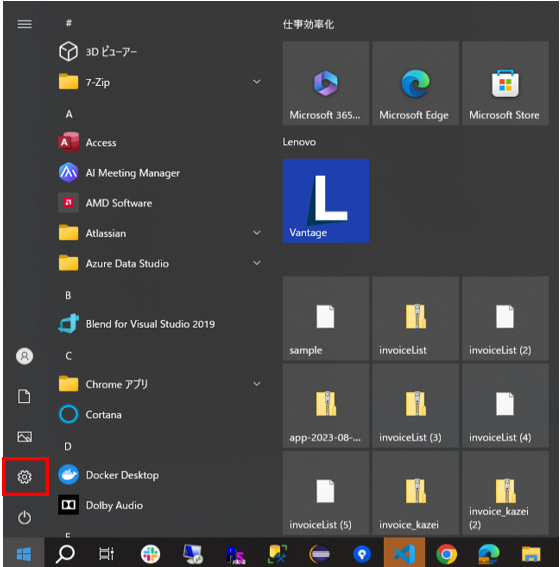Open the monitor-icon app on taskbar

coord(193,554)
